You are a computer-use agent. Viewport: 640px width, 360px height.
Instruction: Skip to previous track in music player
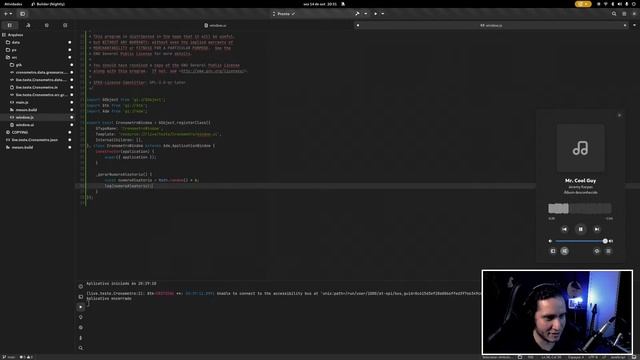click(x=564, y=229)
